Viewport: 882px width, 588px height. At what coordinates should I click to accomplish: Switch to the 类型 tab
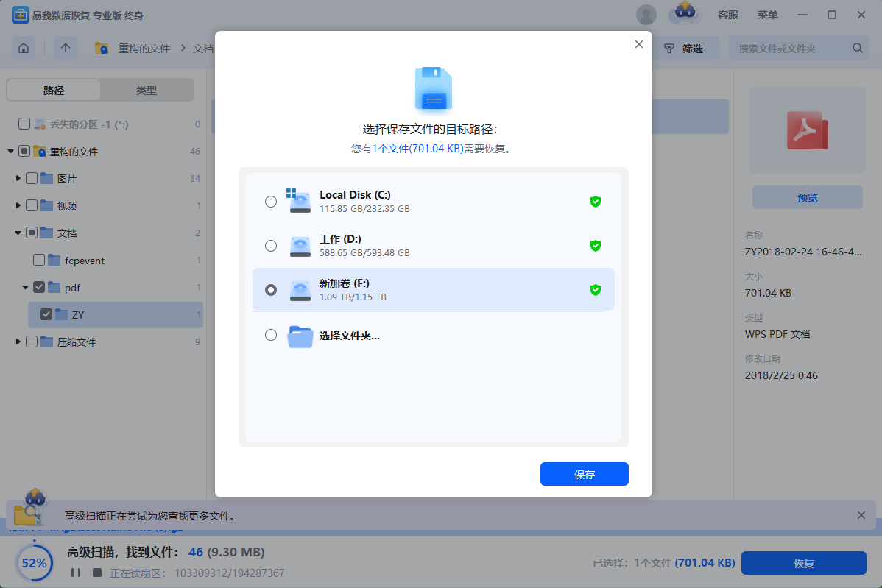point(147,91)
